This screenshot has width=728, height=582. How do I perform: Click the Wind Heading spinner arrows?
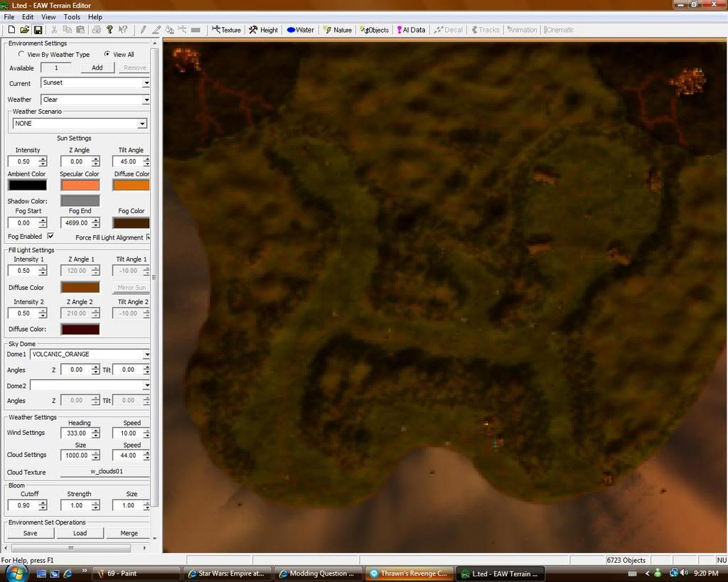click(x=96, y=433)
